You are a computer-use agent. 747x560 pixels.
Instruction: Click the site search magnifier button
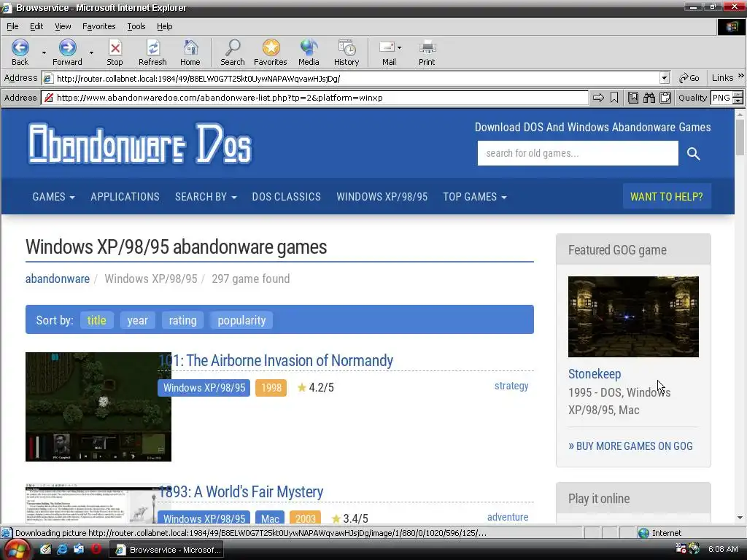(694, 153)
